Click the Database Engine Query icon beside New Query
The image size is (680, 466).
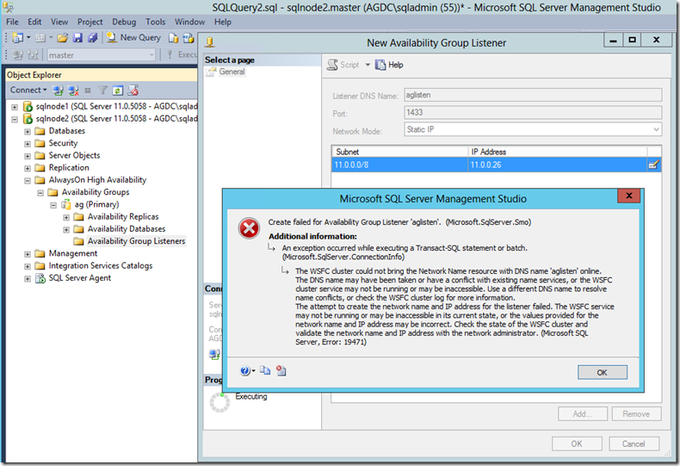pyautogui.click(x=173, y=38)
